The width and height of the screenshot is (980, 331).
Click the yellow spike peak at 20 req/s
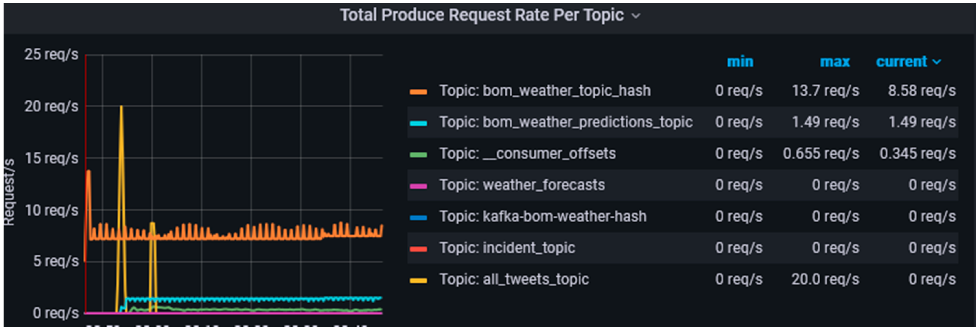121,107
